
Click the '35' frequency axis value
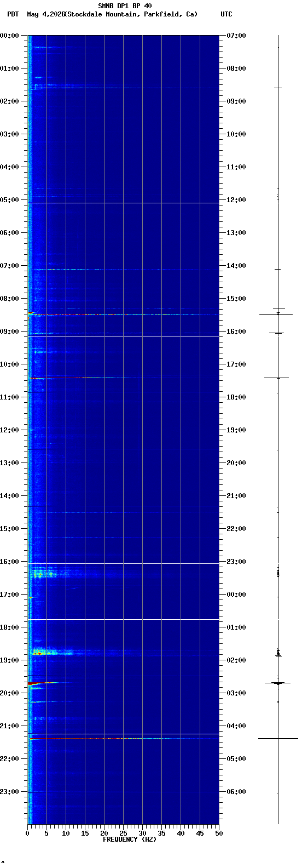click(161, 833)
